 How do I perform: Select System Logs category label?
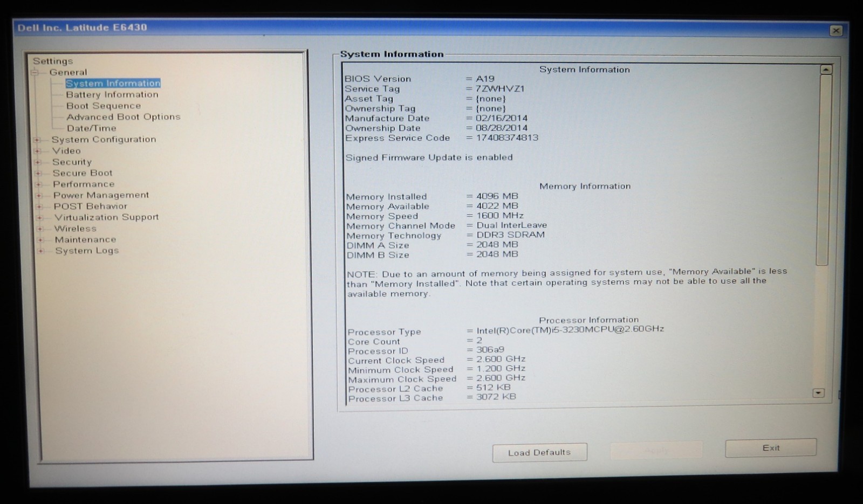pos(87,251)
